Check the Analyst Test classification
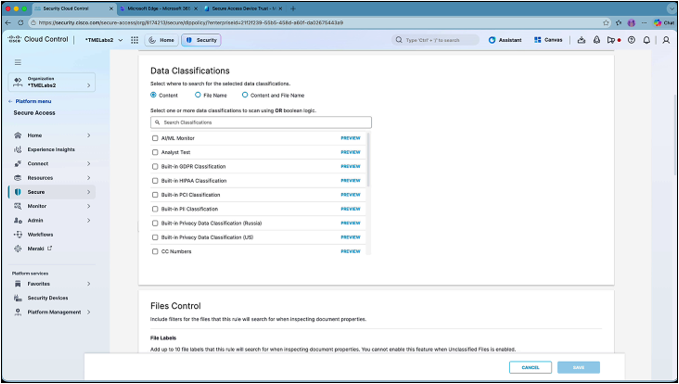The height and width of the screenshot is (384, 679). click(155, 152)
